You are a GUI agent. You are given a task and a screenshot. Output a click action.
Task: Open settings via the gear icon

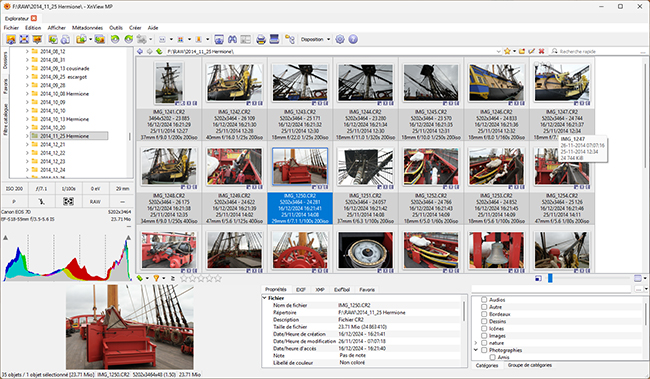pos(340,39)
